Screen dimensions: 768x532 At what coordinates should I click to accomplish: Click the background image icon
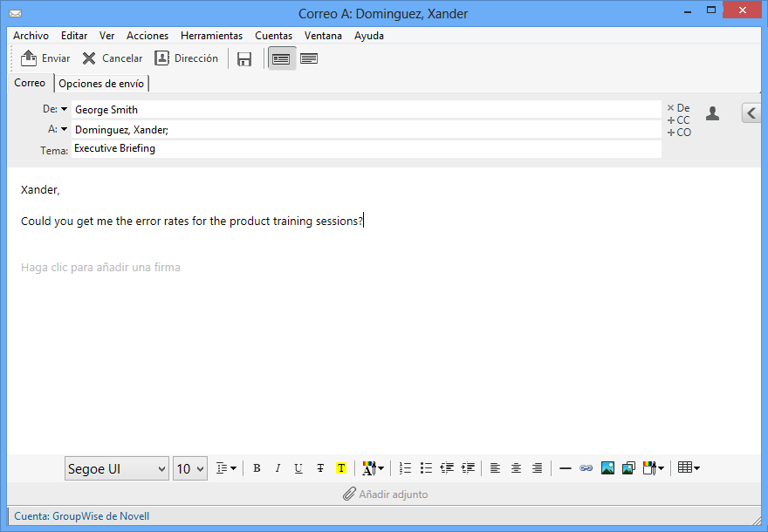(x=628, y=468)
